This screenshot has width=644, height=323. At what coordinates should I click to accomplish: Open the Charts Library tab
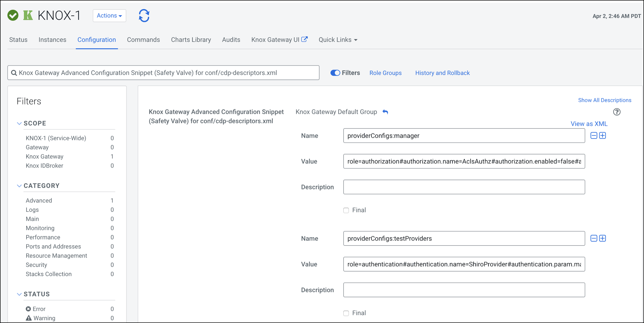click(191, 40)
